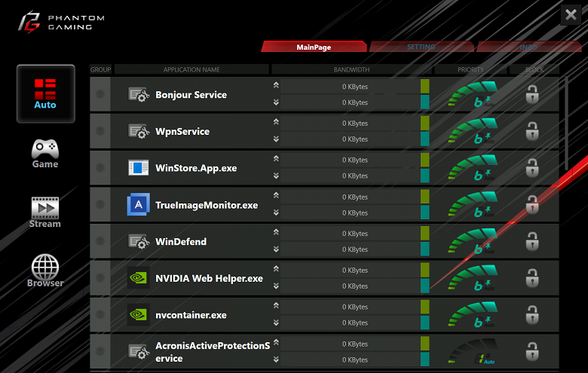Select the Auto mode icon
The width and height of the screenshot is (588, 373).
click(45, 93)
